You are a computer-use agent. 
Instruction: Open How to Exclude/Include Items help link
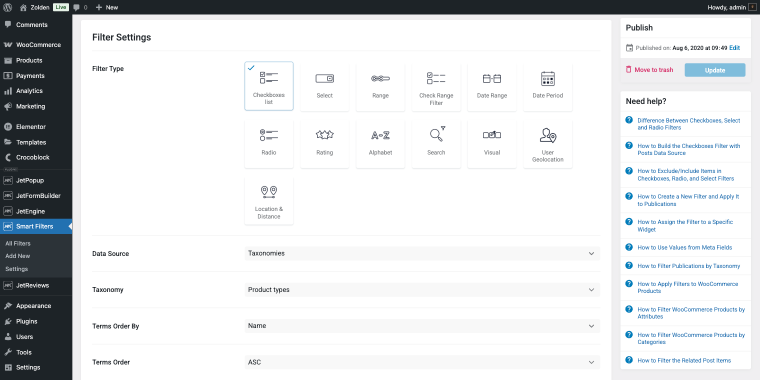[685, 174]
